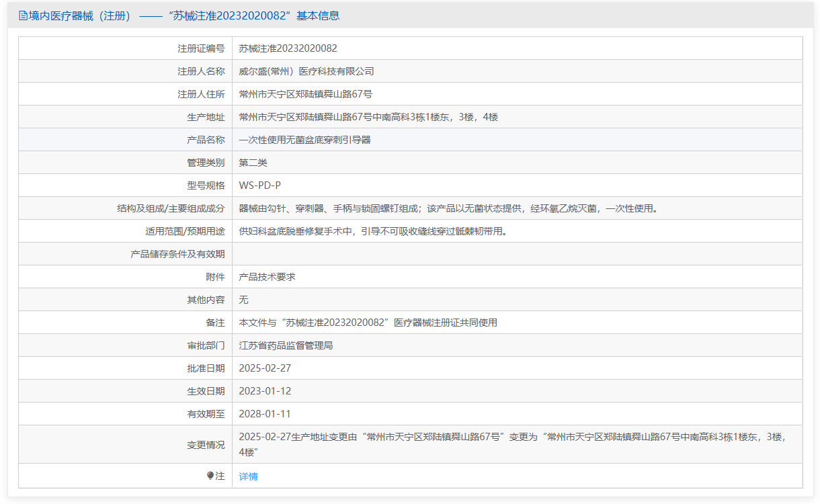
Task: Click the 注册人名称 label
Action: 201,71
